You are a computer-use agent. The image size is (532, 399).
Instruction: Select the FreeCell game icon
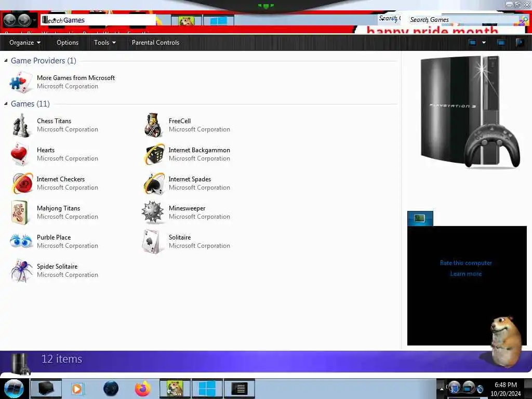[153, 125]
